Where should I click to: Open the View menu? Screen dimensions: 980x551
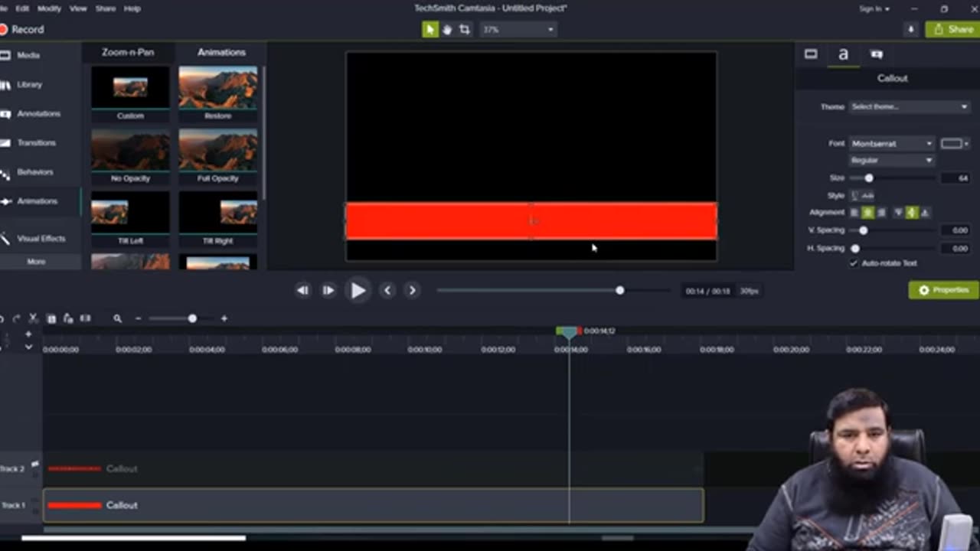coord(78,8)
